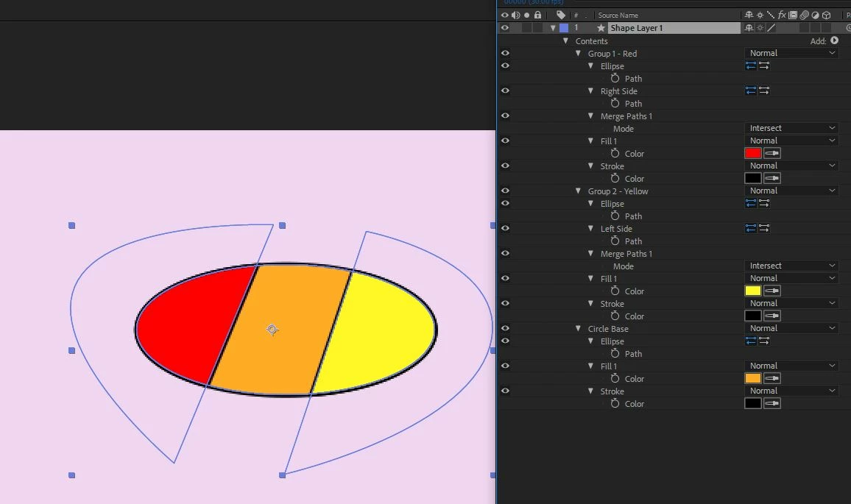Click the Lock icon in column header
The height and width of the screenshot is (504, 851).
coord(537,15)
